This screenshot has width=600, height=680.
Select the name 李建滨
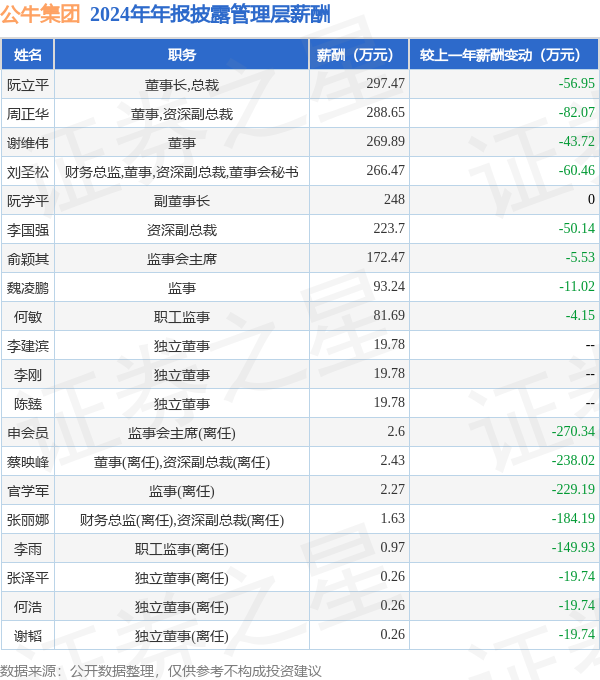28,346
